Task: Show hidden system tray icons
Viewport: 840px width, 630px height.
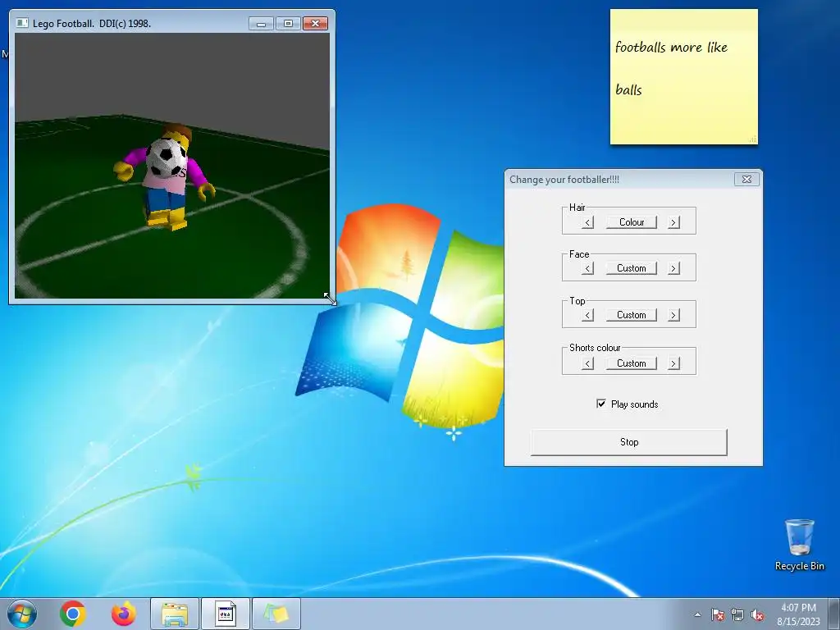Action: point(697,614)
